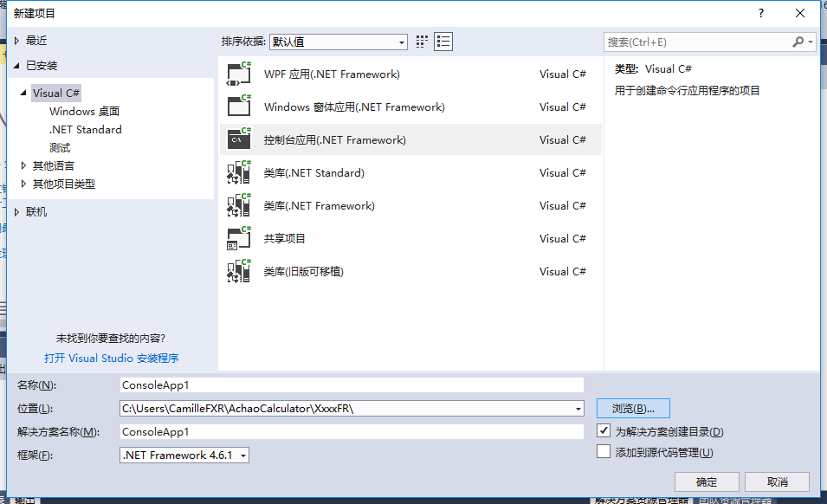
Task: Expand the 联机 node
Action: 16,212
